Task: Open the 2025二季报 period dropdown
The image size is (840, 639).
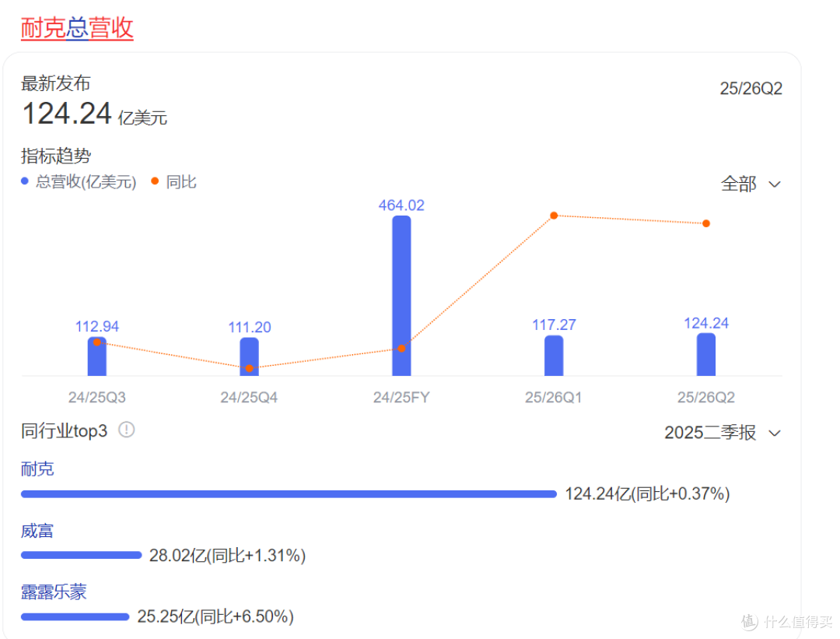Action: pyautogui.click(x=723, y=433)
